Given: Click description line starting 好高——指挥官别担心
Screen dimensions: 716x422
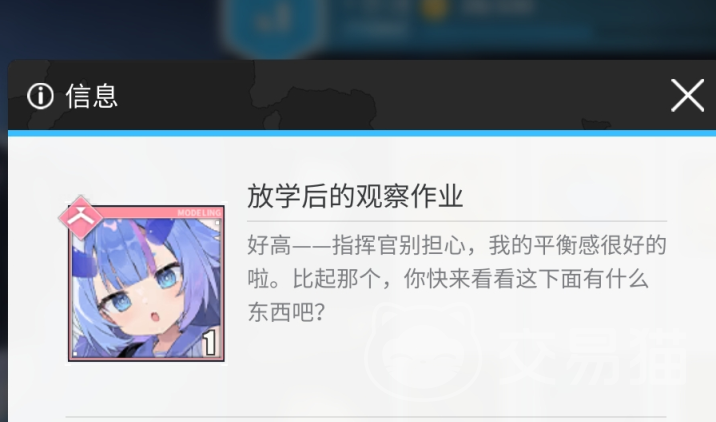Looking at the screenshot, I should (x=457, y=245).
